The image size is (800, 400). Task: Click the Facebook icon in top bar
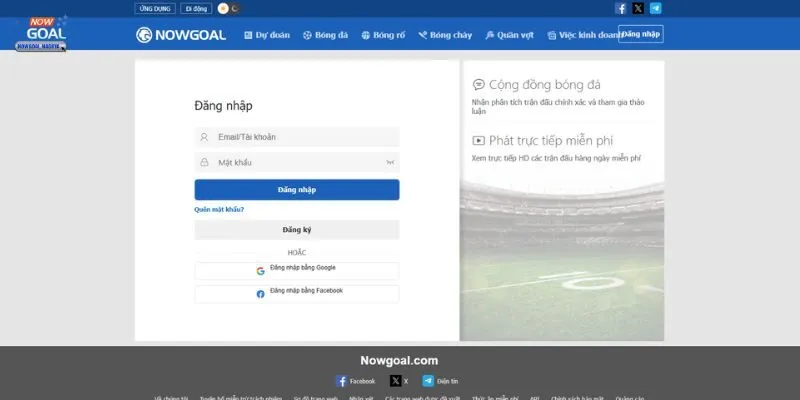tap(621, 8)
